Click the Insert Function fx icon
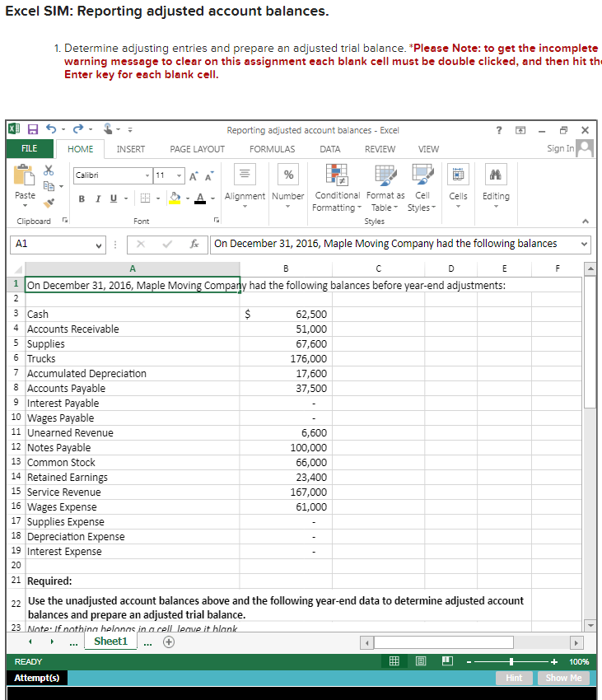Image resolution: width=602 pixels, height=700 pixels. (x=194, y=244)
